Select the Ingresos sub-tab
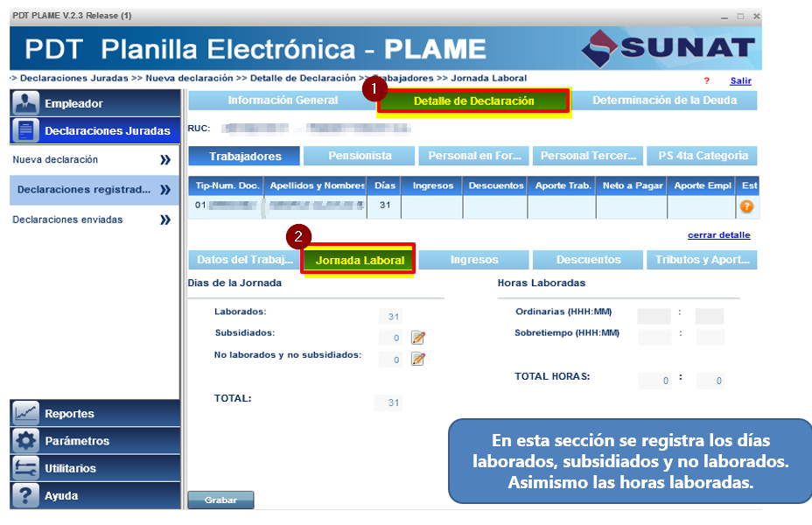This screenshot has height=525, width=812. click(x=474, y=260)
